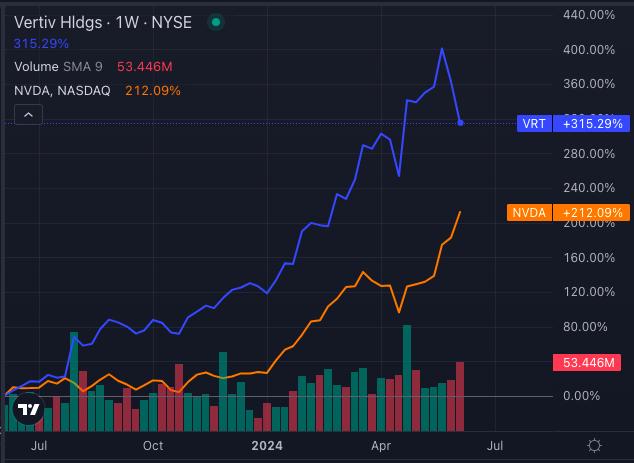Screen dimensions: 634x463
Task: Click the 315.29% value in the legend
Action: (x=41, y=44)
